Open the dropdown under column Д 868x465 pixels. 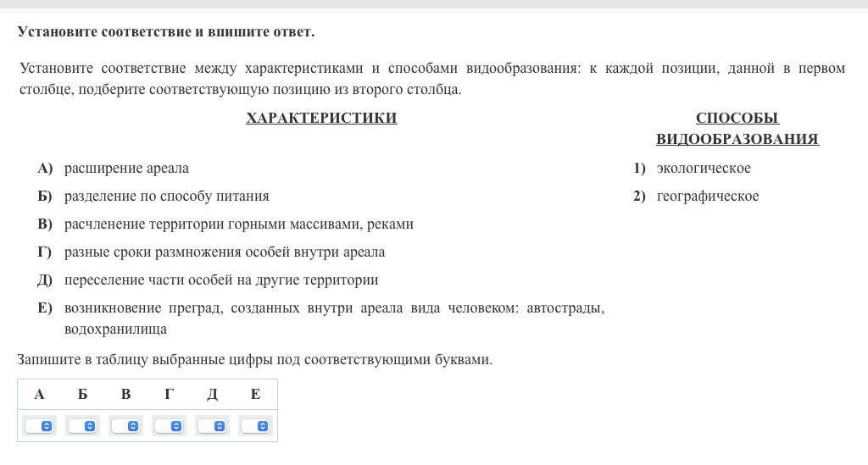[212, 426]
